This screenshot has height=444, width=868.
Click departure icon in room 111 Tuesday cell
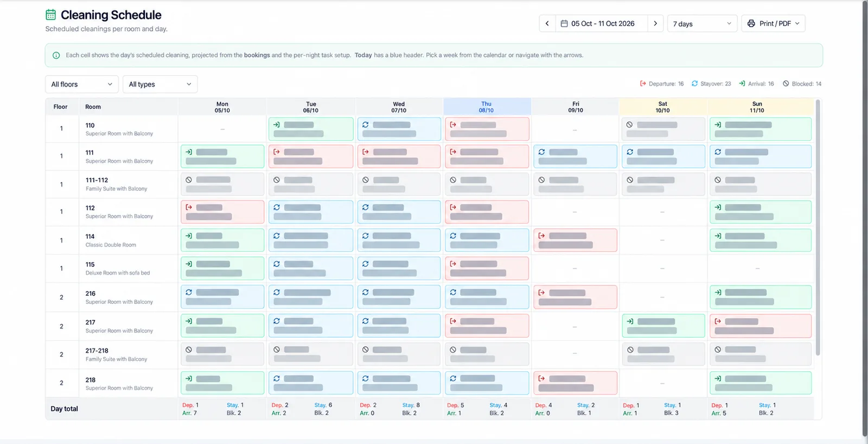[277, 152]
